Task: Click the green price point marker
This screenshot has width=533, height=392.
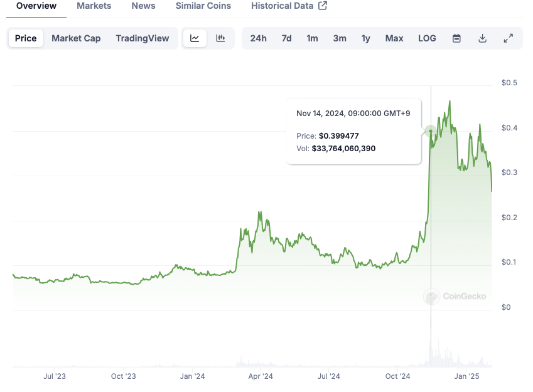Action: pos(431,131)
